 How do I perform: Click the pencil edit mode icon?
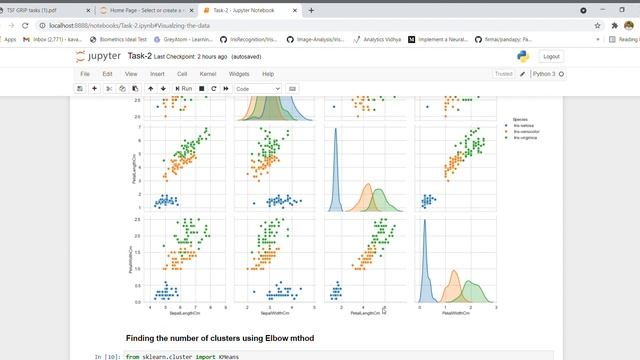[x=522, y=74]
